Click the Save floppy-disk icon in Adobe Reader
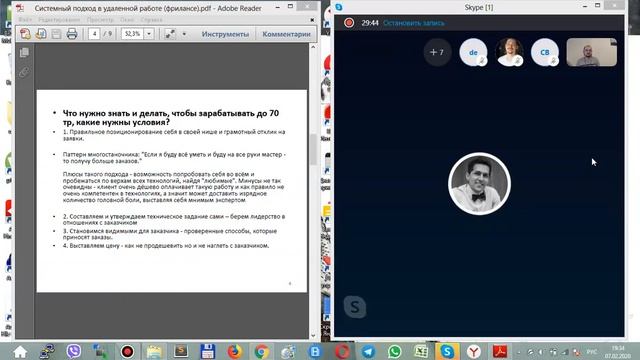Screen dimensions: 640x360 (56, 34)
